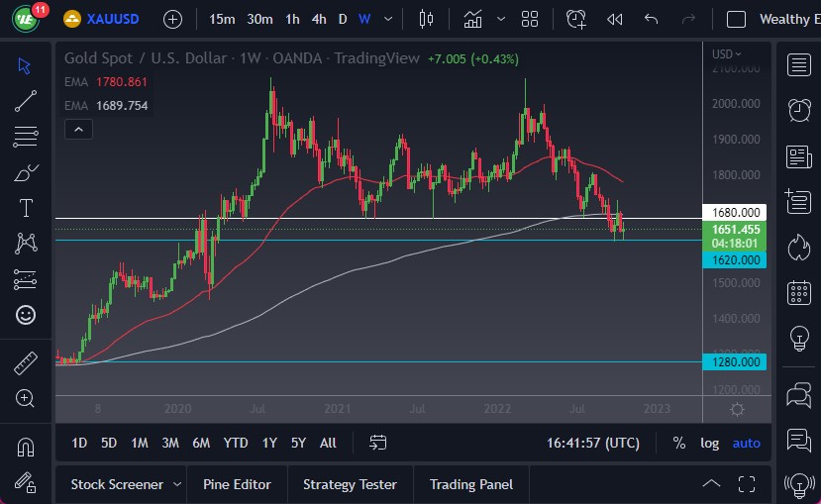
Task: Click the zoom in magnifier tool
Action: [26, 398]
